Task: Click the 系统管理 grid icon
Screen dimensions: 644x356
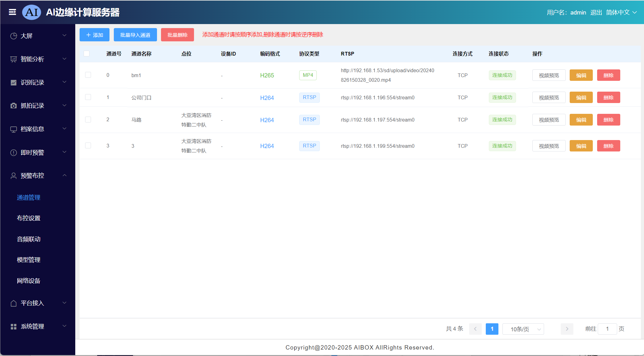Action: click(14, 326)
